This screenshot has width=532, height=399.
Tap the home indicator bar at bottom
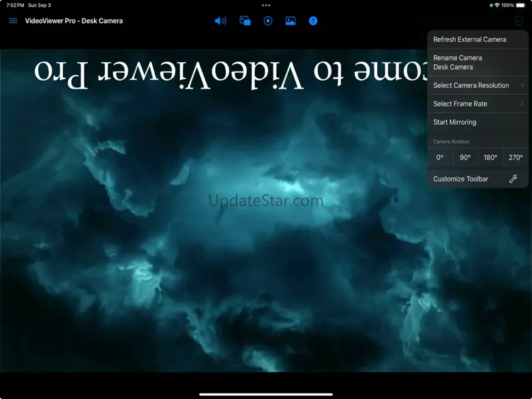266,394
